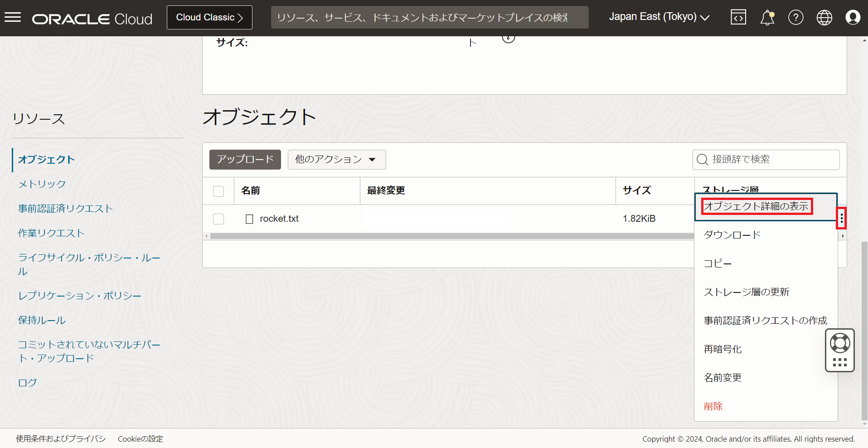The height and width of the screenshot is (448, 868).
Task: Open the Cloud Classic switcher
Action: [x=209, y=17]
